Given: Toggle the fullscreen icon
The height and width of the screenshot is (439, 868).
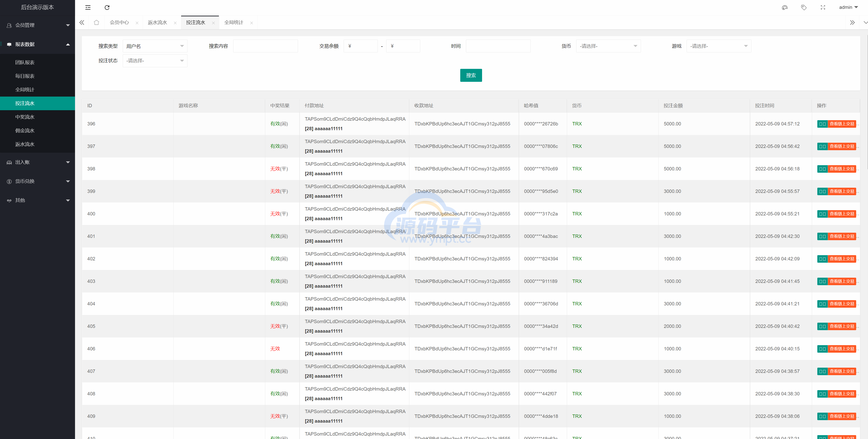Looking at the screenshot, I should 823,7.
